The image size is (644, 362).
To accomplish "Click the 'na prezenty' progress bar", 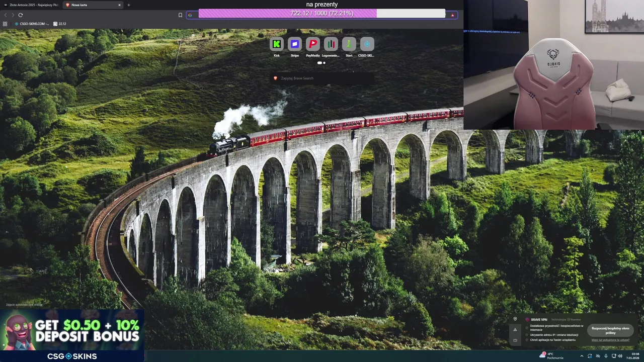I will (x=322, y=13).
